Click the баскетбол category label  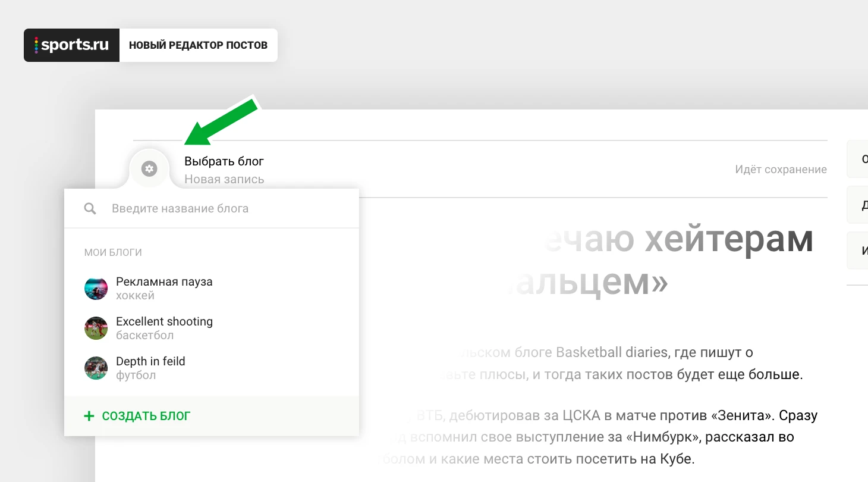click(145, 336)
